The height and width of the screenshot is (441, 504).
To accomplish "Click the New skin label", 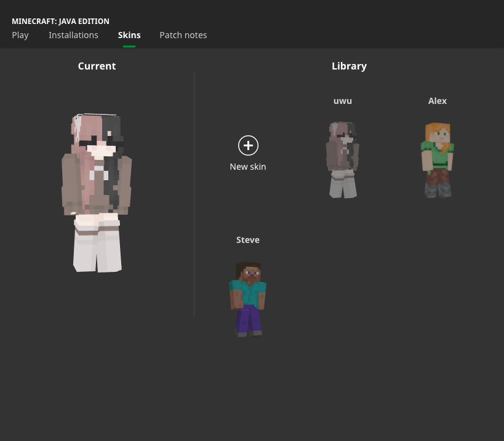I will click(x=248, y=167).
